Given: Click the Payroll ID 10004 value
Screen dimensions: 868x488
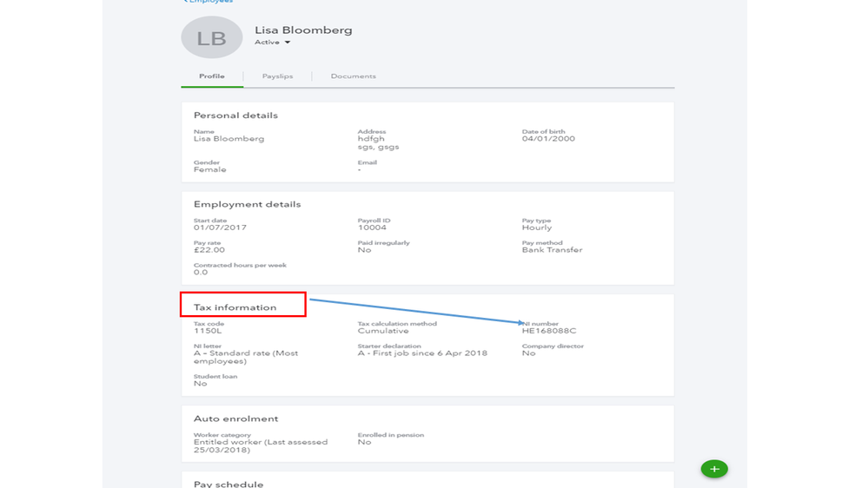Looking at the screenshot, I should (371, 228).
